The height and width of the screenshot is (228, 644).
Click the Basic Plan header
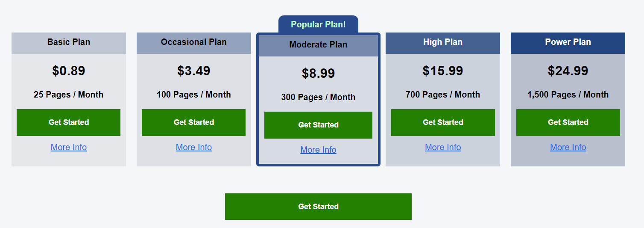(x=68, y=42)
